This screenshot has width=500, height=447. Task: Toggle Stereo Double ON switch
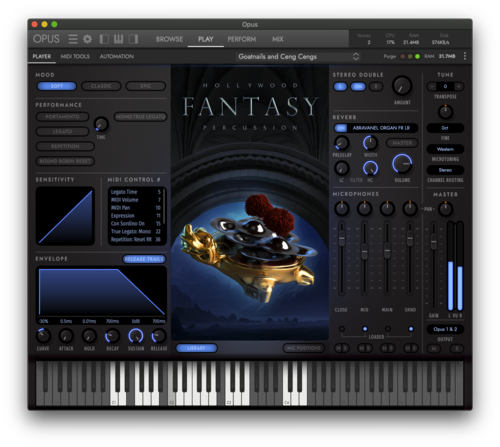point(358,86)
